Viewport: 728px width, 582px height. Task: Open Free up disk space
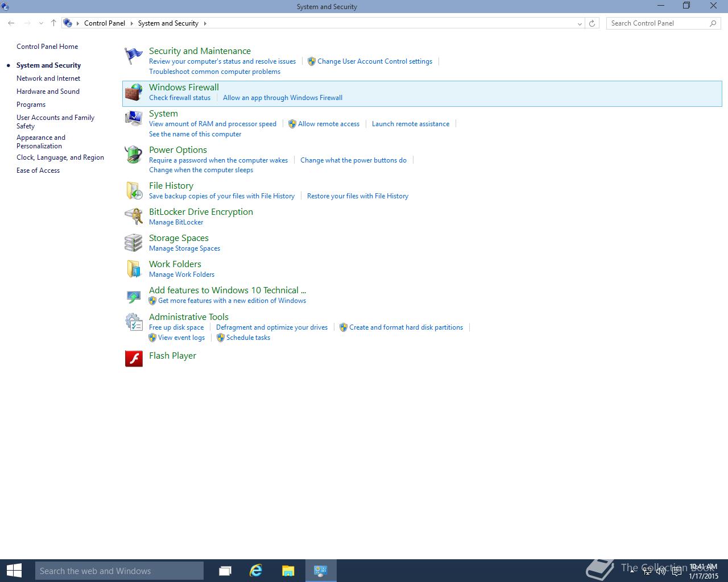tap(176, 327)
